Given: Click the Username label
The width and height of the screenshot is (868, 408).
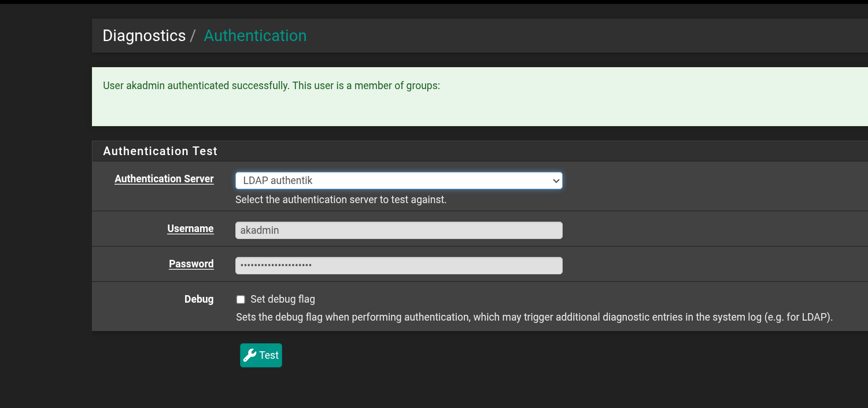Looking at the screenshot, I should coord(190,229).
